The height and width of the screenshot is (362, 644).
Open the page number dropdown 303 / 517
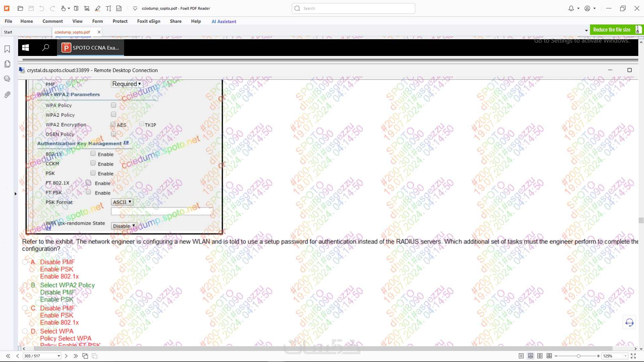pos(59,356)
